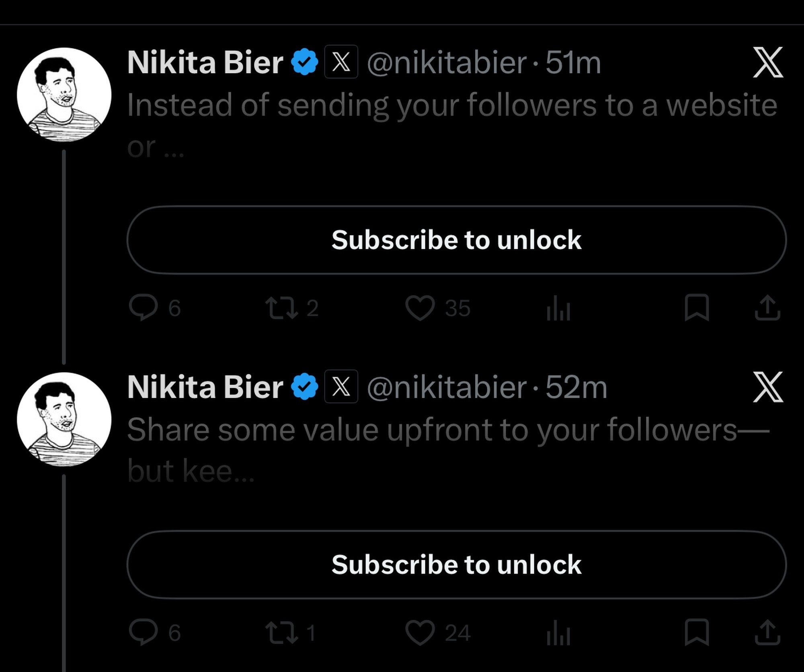Open Nikita Bier's avatar on the 52m post

coord(64,419)
